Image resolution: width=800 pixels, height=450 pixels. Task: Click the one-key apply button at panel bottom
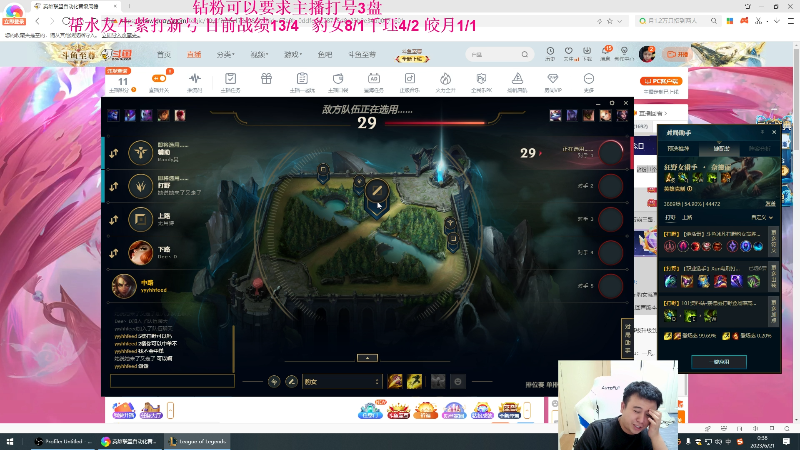coord(719,362)
